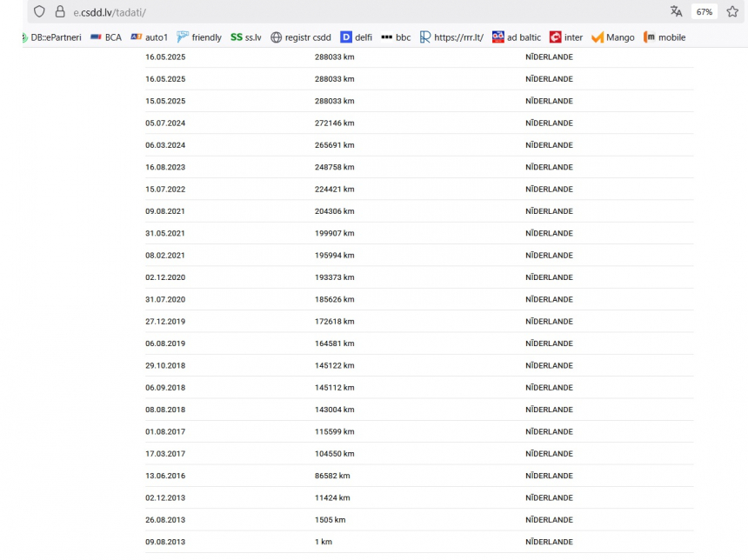748x560 pixels.
Task: Select mileage 248758 km
Action: [x=334, y=167]
